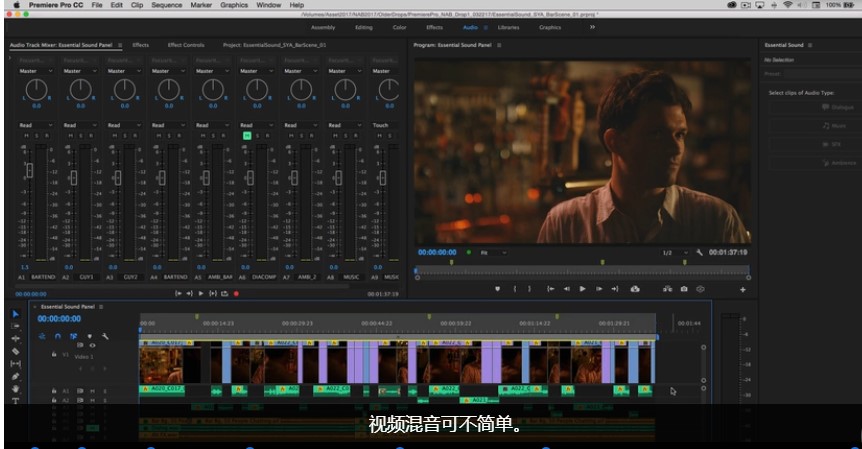
Task: Solo track A2 GUY1 in mixer
Action: coord(81,136)
